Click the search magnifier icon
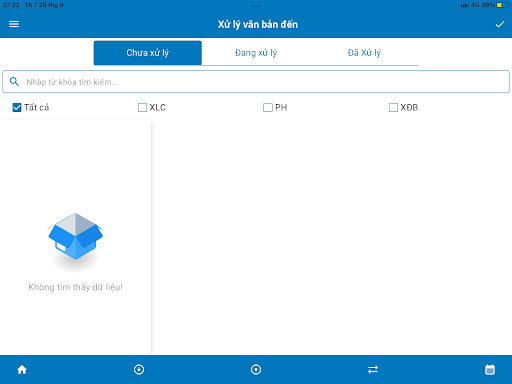 [14, 81]
